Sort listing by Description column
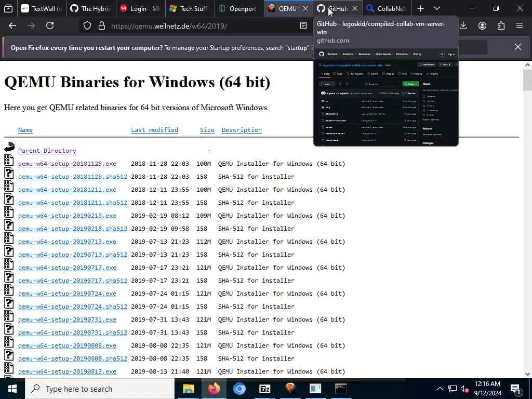Image resolution: width=532 pixels, height=399 pixels. (x=242, y=130)
